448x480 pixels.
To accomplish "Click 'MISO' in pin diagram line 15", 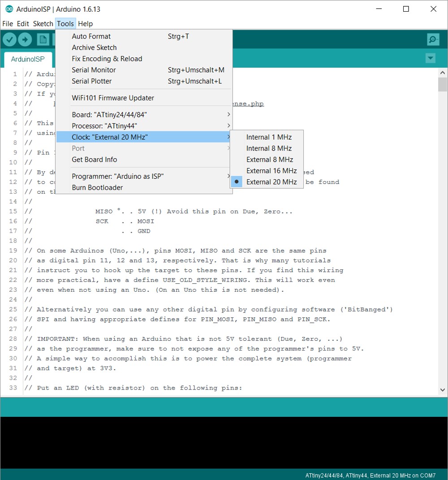I will [104, 212].
